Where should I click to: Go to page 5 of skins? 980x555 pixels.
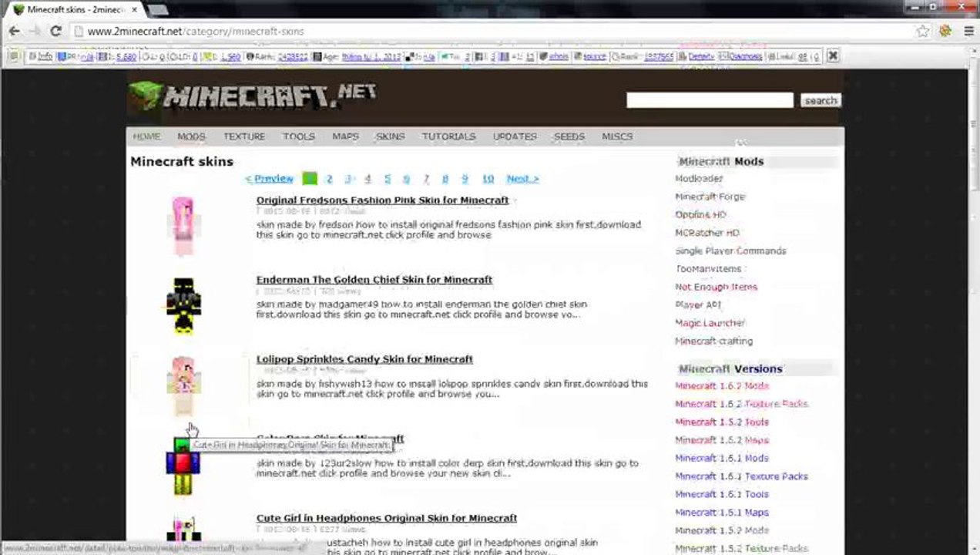(x=387, y=179)
